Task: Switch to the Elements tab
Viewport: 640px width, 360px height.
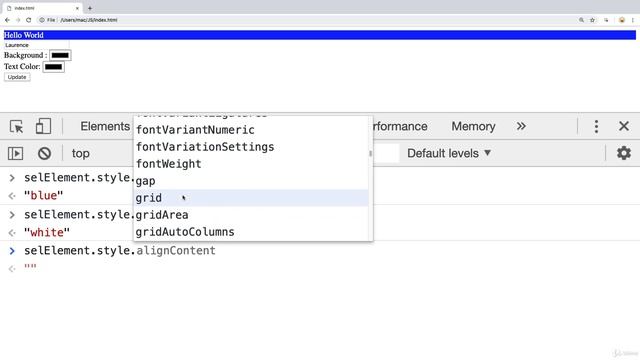Action: (x=105, y=127)
